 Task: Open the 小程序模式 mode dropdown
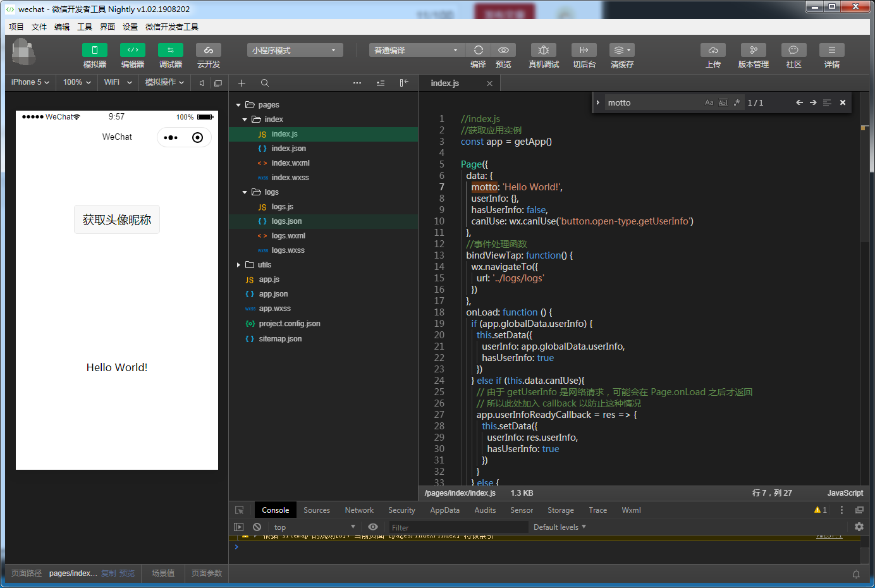pyautogui.click(x=295, y=50)
